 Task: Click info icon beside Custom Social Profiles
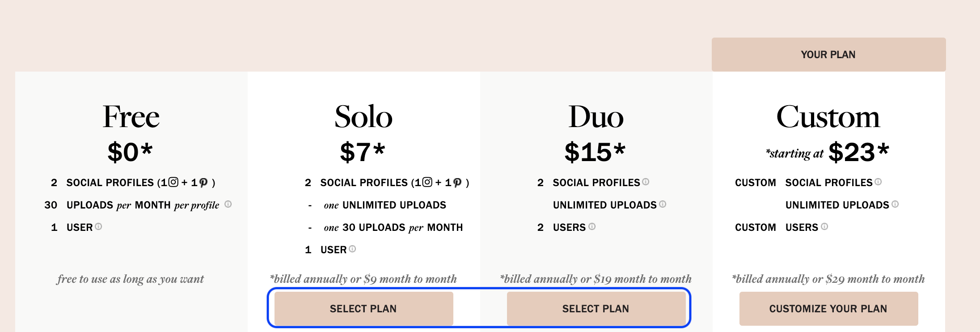[x=878, y=182]
